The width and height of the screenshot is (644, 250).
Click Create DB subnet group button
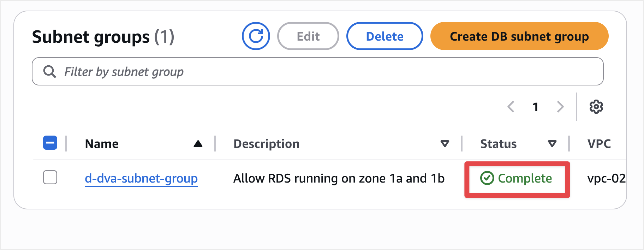click(519, 36)
